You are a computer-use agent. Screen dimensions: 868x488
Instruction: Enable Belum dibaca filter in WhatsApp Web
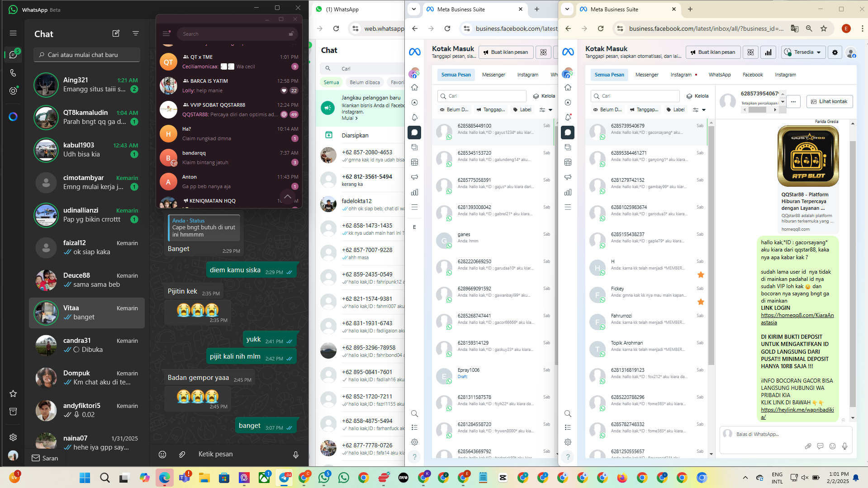pos(365,82)
